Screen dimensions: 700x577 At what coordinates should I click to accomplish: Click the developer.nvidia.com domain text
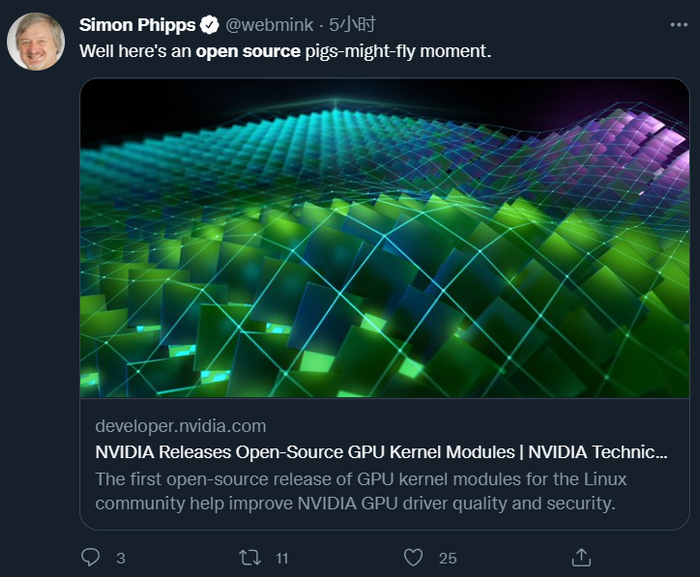pos(180,425)
